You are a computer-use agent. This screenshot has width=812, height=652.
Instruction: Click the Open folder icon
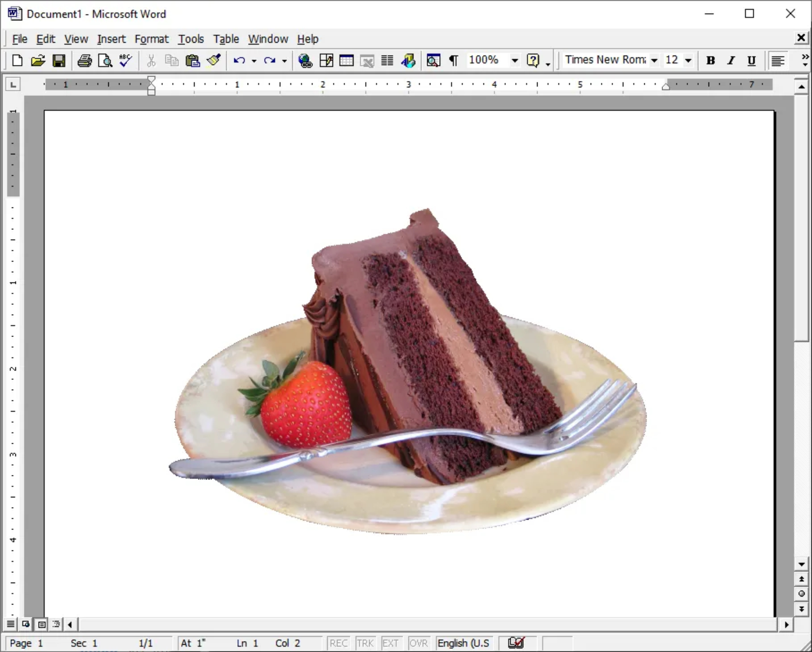[x=38, y=61]
